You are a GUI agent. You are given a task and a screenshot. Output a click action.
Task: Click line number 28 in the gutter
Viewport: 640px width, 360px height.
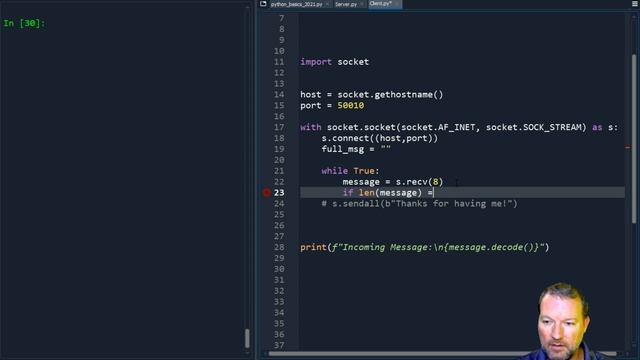pyautogui.click(x=279, y=247)
